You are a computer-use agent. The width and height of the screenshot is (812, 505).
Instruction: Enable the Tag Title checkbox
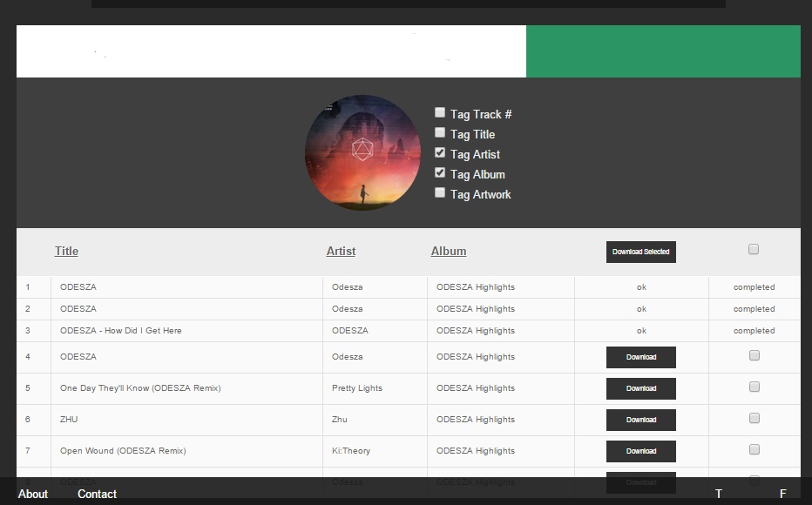440,132
